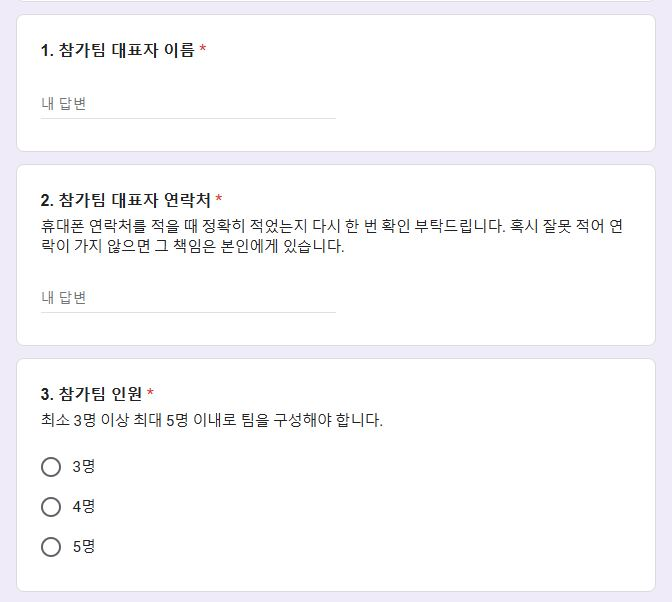Viewport: 672px width, 602px height.
Task: Click the red required asterisk beside 참가팀 인원
Action: (x=150, y=392)
